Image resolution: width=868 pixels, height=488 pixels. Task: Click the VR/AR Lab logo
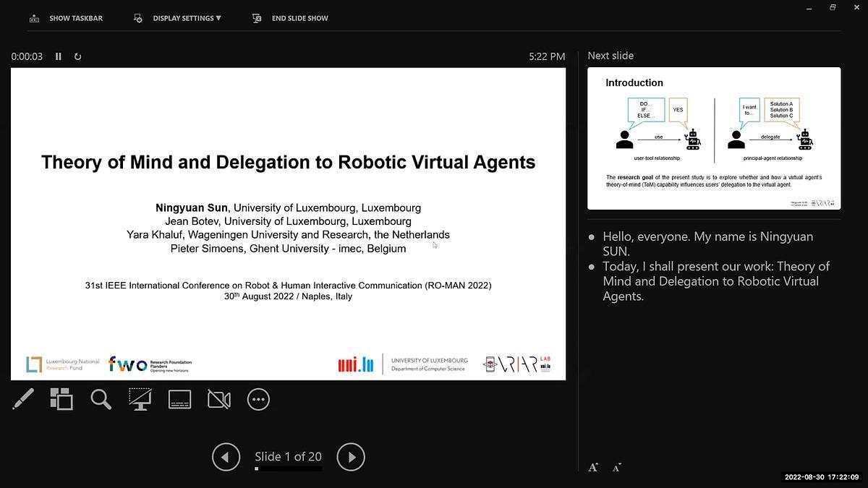coord(517,364)
